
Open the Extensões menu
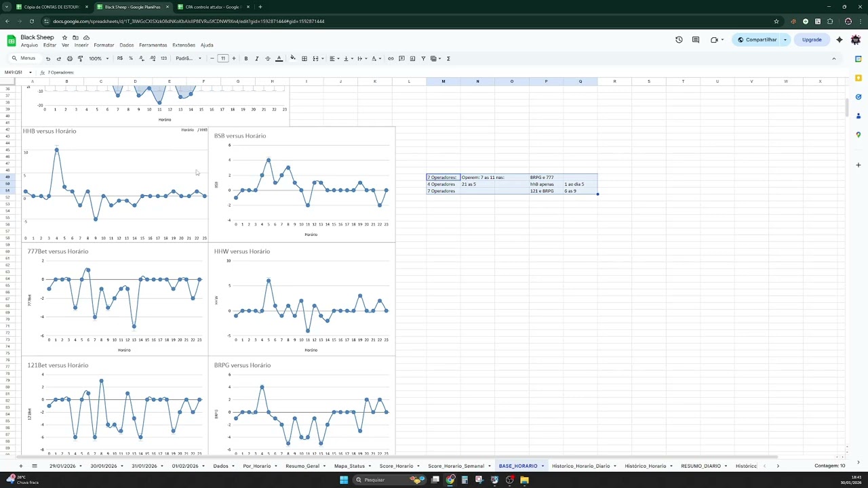point(184,45)
